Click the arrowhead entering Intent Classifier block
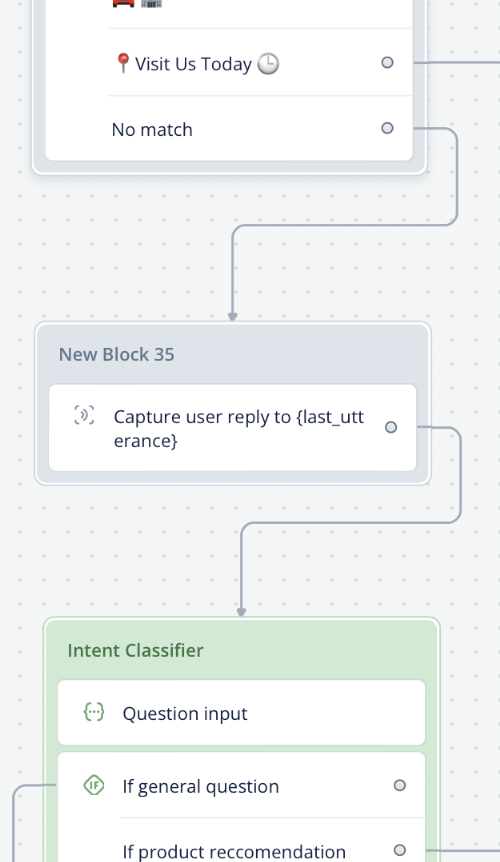The image size is (500, 862). (x=241, y=612)
